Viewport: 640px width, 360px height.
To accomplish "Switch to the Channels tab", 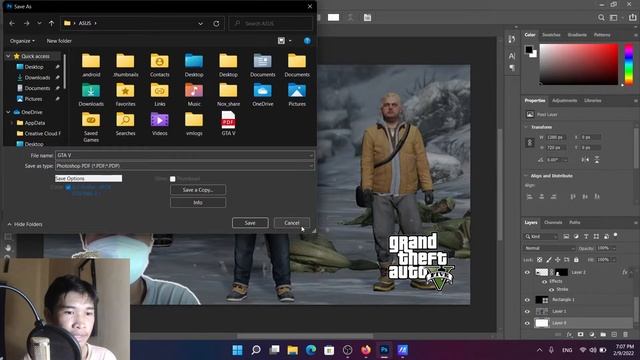I will (553, 222).
